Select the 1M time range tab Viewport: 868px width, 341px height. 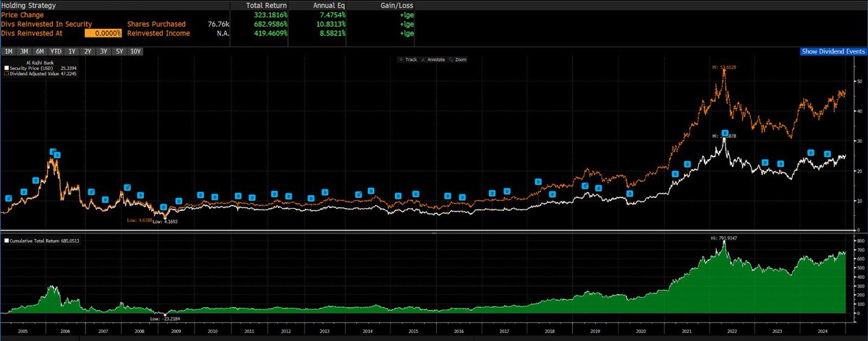pyautogui.click(x=8, y=51)
